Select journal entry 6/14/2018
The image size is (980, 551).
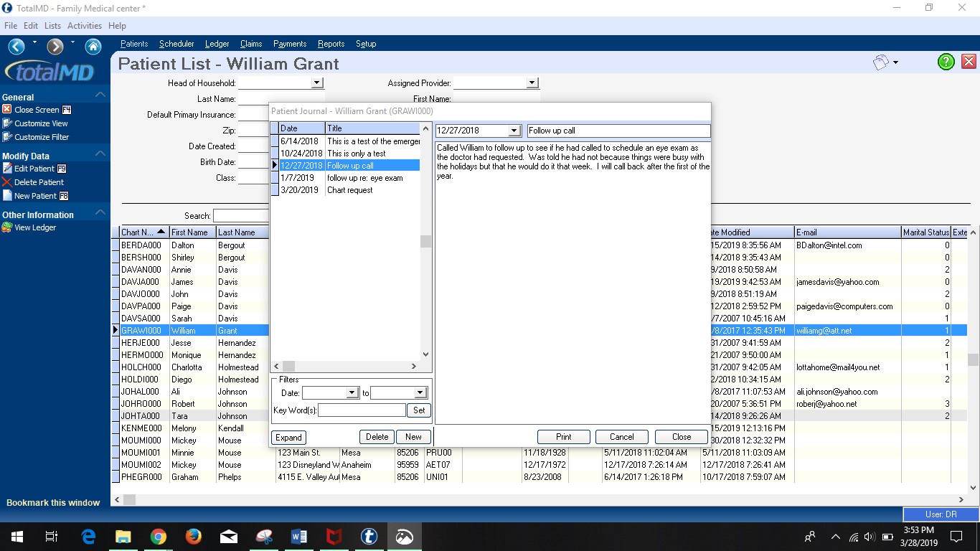345,141
